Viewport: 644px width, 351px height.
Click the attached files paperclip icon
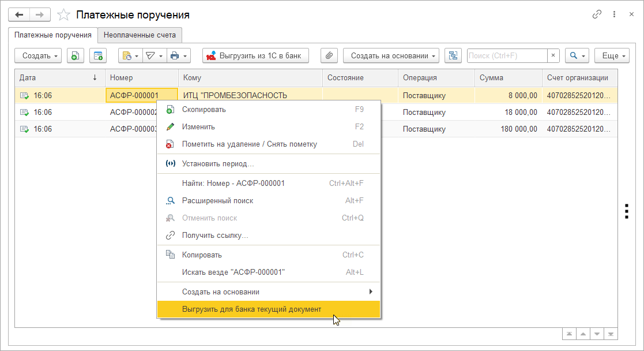click(329, 55)
